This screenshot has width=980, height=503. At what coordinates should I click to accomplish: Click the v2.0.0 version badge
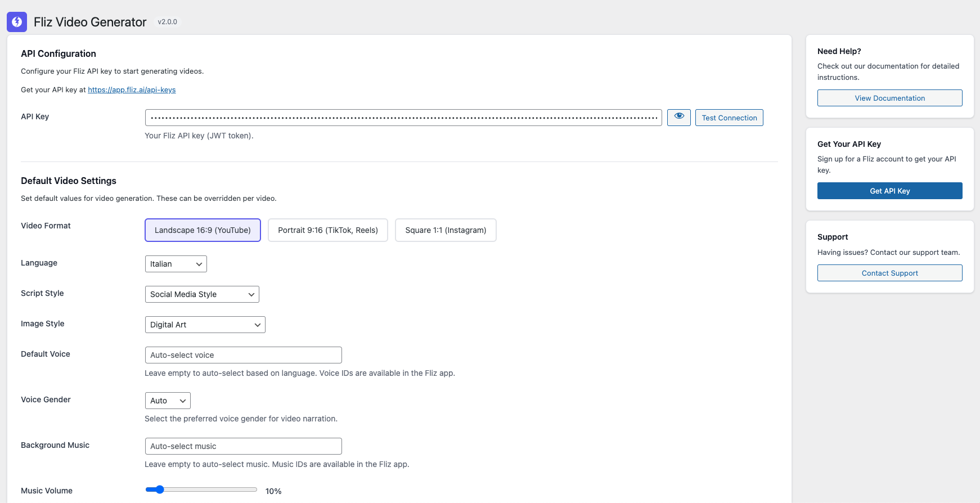(x=167, y=22)
